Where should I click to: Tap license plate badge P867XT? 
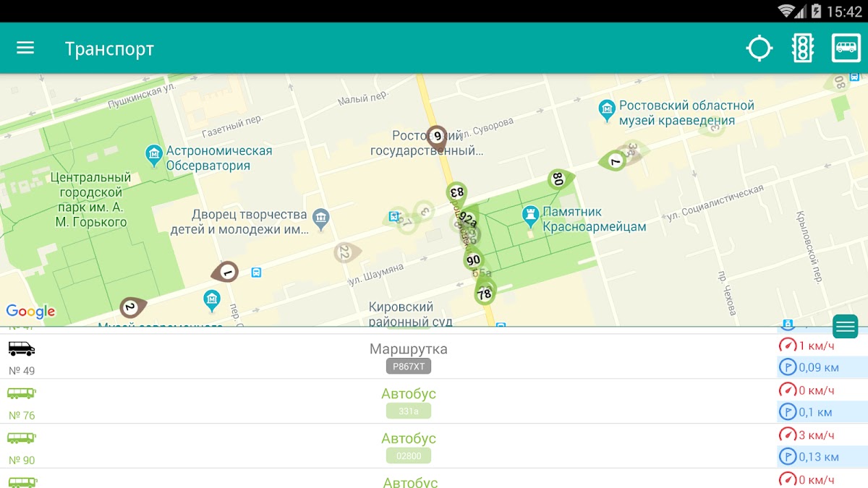click(x=409, y=367)
